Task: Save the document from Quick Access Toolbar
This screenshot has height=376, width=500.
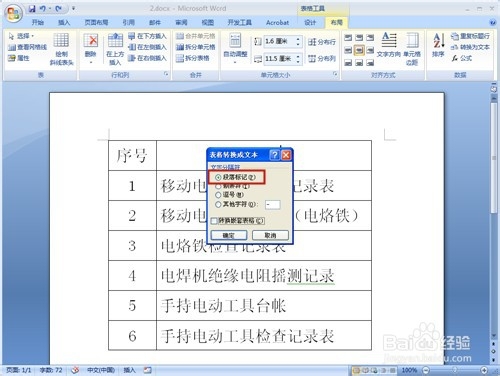Action: [32, 9]
